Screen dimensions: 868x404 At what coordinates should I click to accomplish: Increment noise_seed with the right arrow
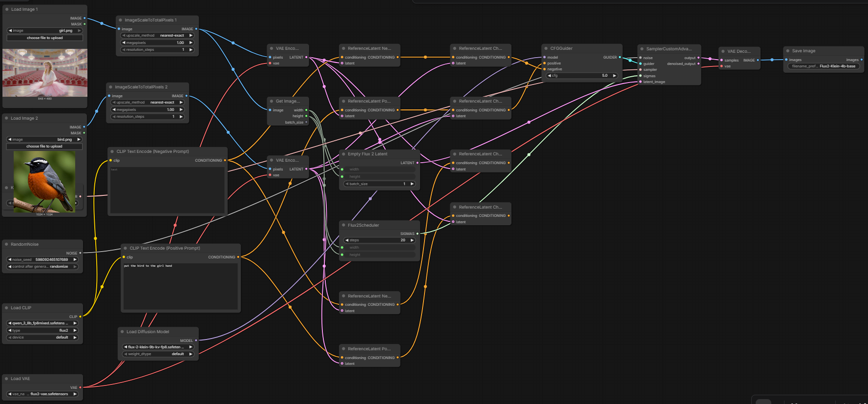75,260
